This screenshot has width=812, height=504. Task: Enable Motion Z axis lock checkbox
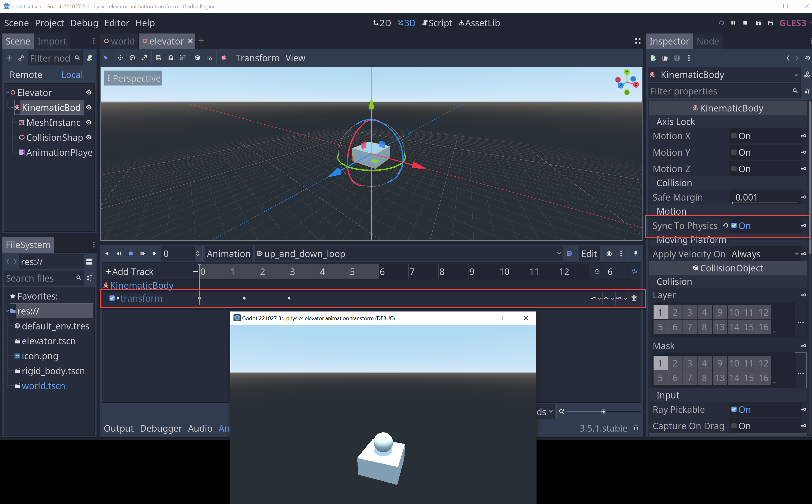(734, 169)
